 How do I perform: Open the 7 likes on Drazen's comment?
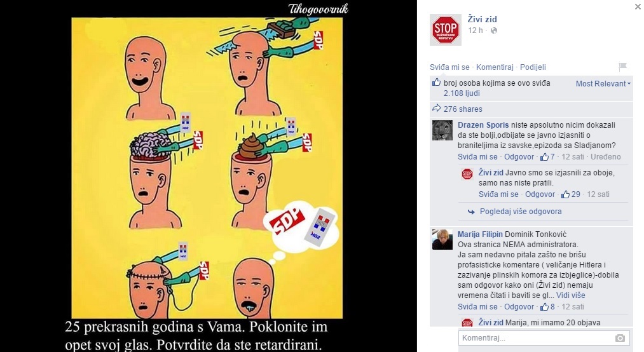point(548,157)
